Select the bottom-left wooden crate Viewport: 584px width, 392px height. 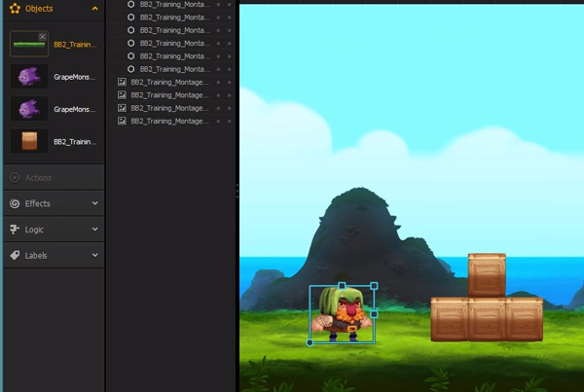tap(450, 319)
